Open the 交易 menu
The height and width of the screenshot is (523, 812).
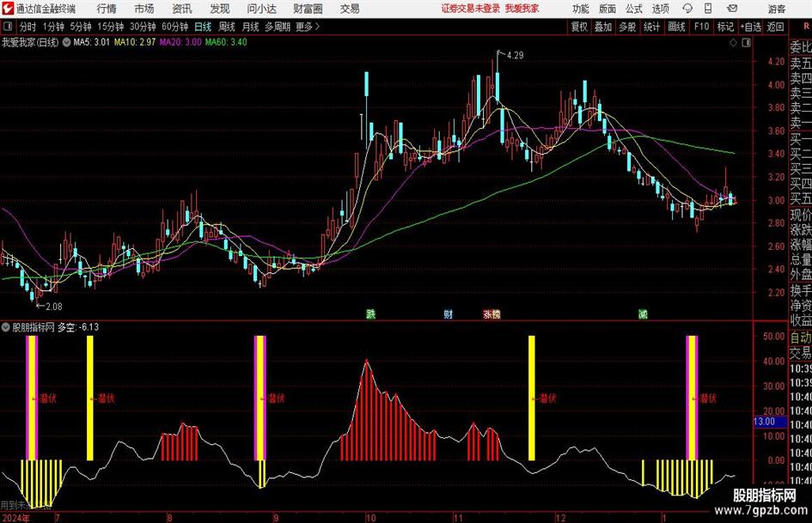(x=350, y=9)
